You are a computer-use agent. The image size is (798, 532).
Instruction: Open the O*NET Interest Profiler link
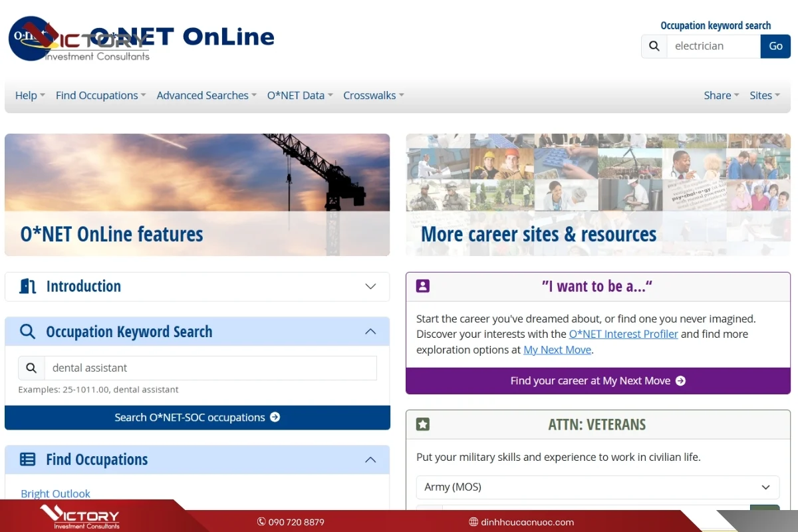[624, 334]
